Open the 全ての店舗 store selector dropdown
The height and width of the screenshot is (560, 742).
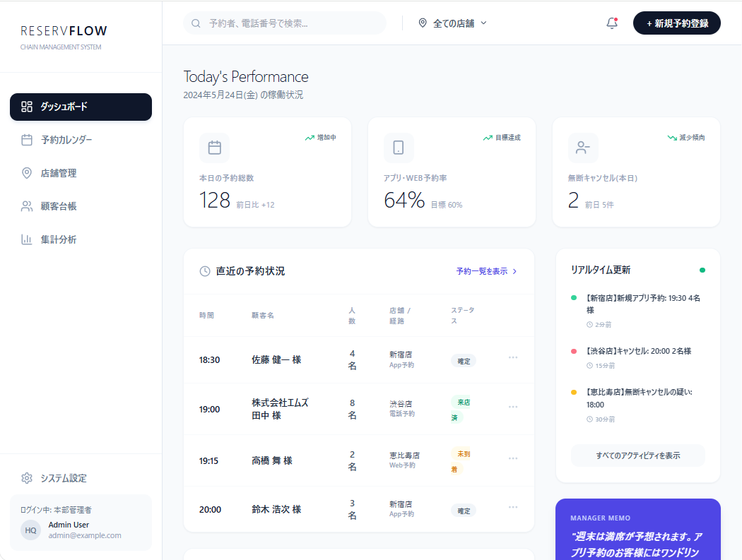pos(451,22)
